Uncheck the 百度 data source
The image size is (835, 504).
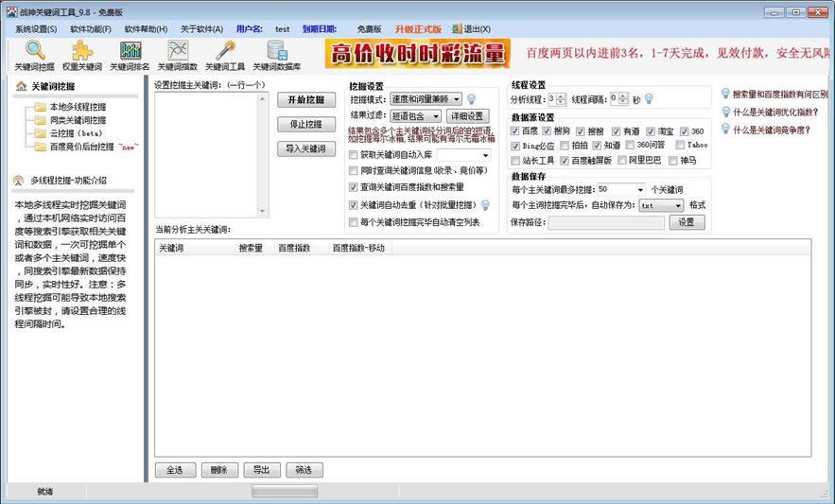click(x=515, y=131)
